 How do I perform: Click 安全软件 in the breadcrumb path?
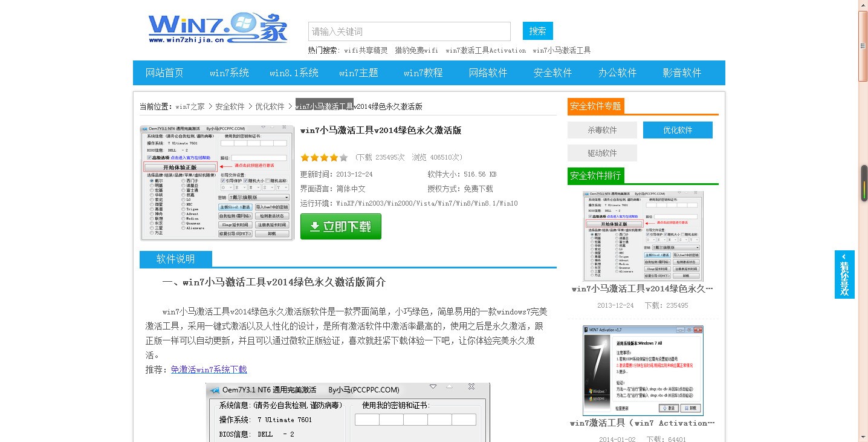(230, 106)
